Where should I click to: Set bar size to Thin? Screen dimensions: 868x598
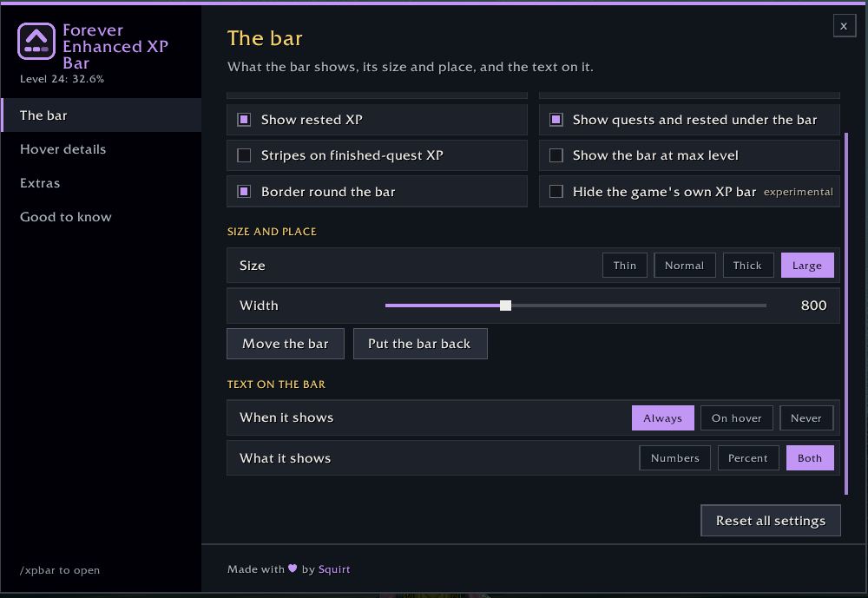624,266
